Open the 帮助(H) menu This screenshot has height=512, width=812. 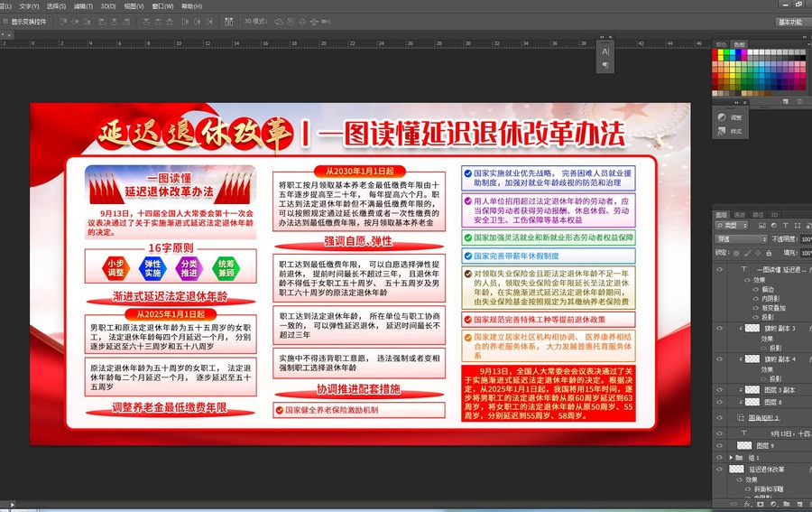pyautogui.click(x=191, y=6)
